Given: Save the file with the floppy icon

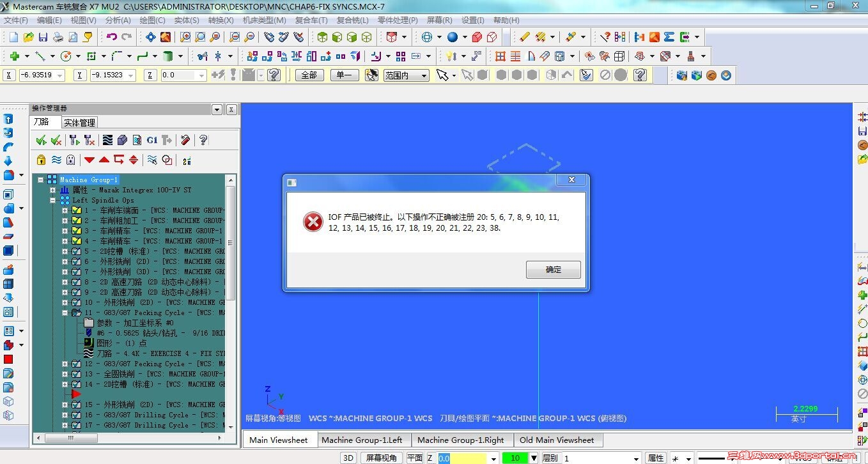Looking at the screenshot, I should [x=43, y=37].
